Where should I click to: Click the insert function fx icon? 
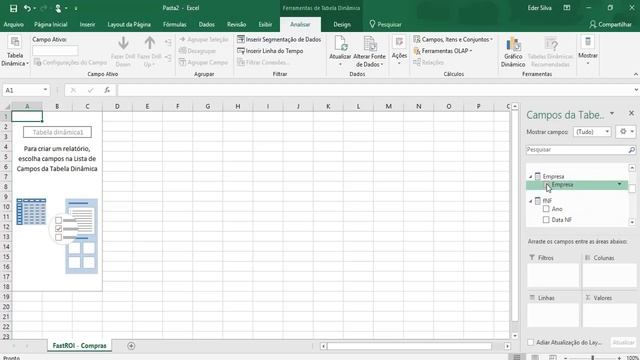[107, 90]
